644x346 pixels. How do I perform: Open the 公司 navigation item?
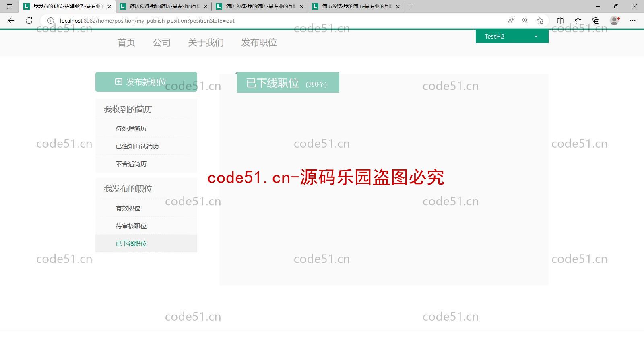pyautogui.click(x=162, y=43)
